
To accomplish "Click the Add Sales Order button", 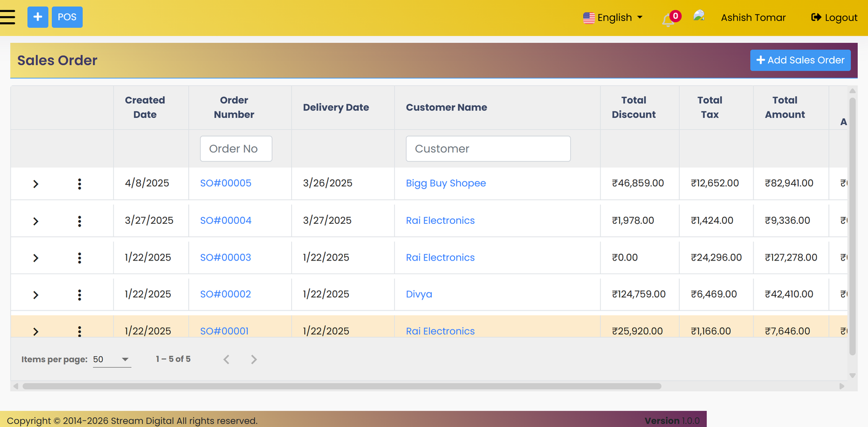I will pos(800,60).
